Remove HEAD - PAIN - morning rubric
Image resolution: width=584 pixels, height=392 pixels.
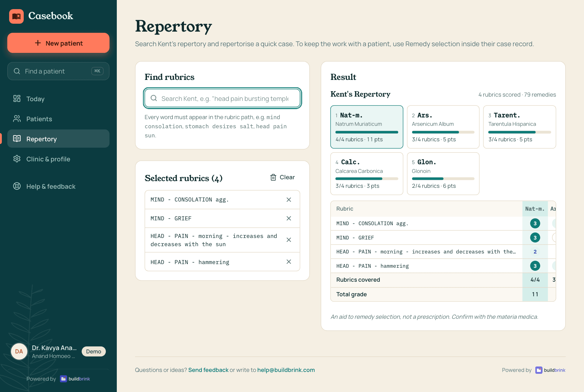point(289,240)
